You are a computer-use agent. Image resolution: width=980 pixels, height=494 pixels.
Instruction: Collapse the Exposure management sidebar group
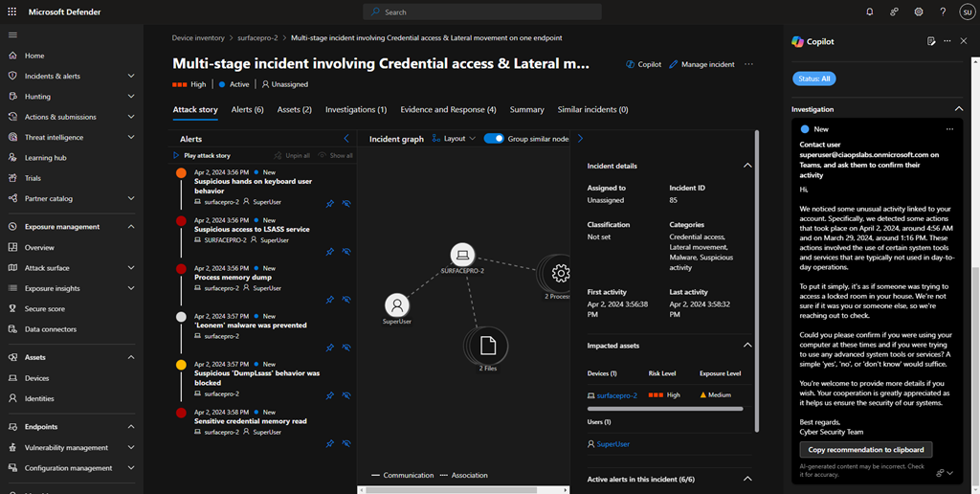coord(130,227)
